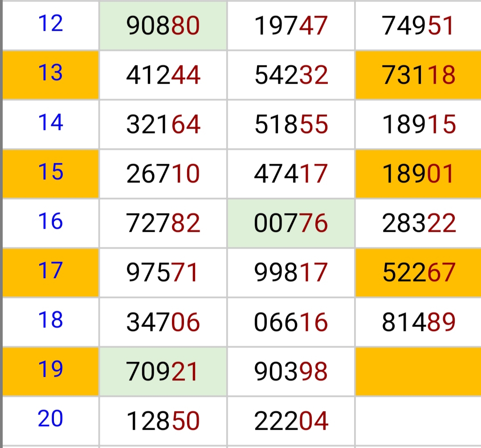Click the orange row 13 label

click(x=50, y=73)
